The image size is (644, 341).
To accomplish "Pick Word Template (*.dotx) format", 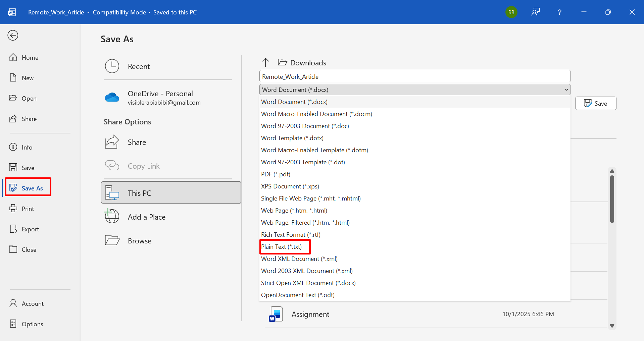I will pos(415,138).
